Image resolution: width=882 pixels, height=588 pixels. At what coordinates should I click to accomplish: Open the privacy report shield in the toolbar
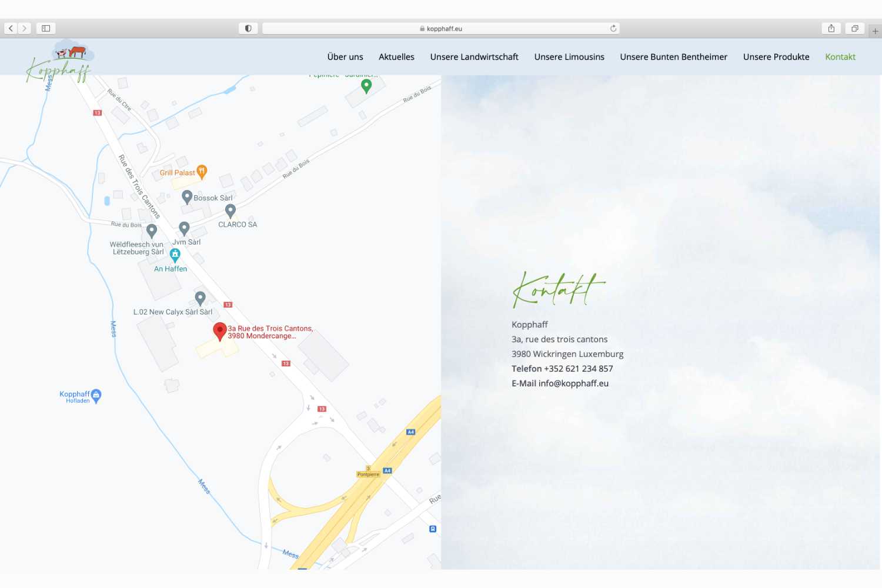[248, 28]
